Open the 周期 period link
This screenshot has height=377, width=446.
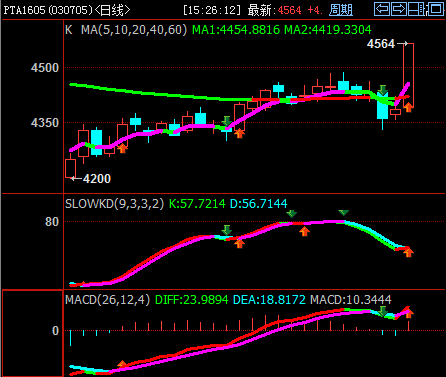click(341, 10)
